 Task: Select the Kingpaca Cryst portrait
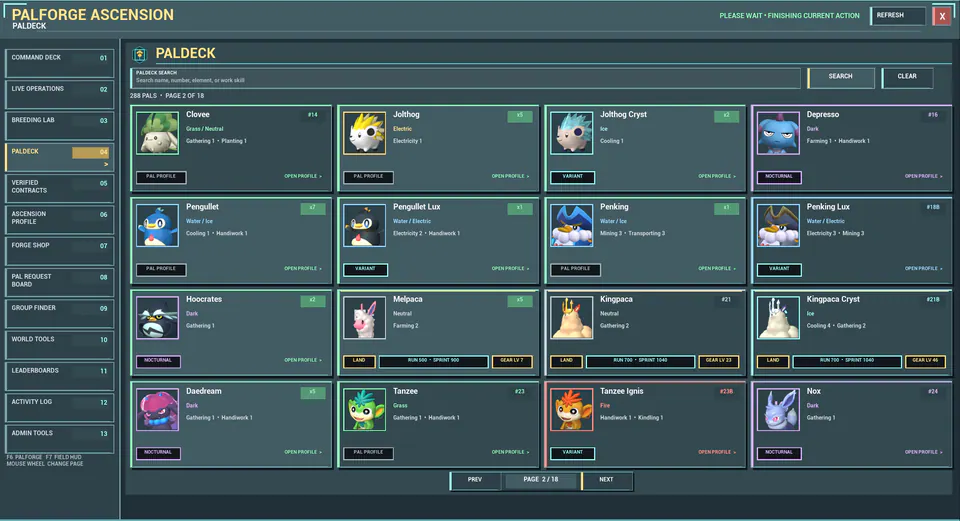778,317
